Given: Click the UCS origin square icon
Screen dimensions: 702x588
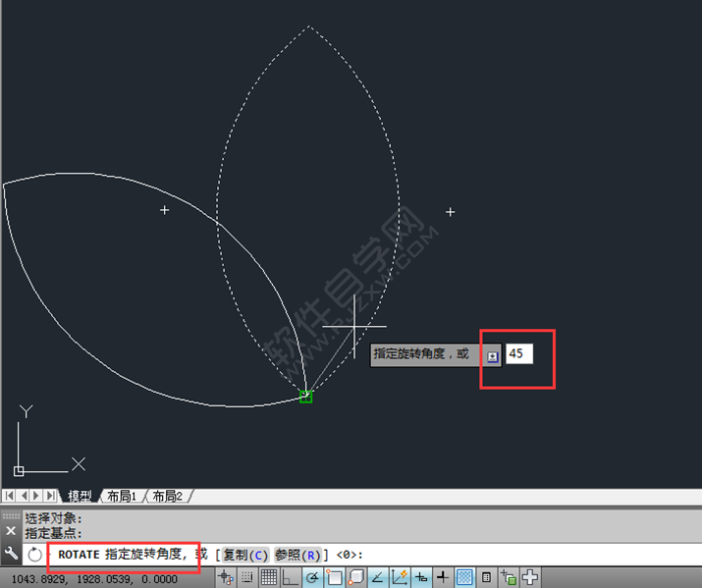Looking at the screenshot, I should 19,471.
